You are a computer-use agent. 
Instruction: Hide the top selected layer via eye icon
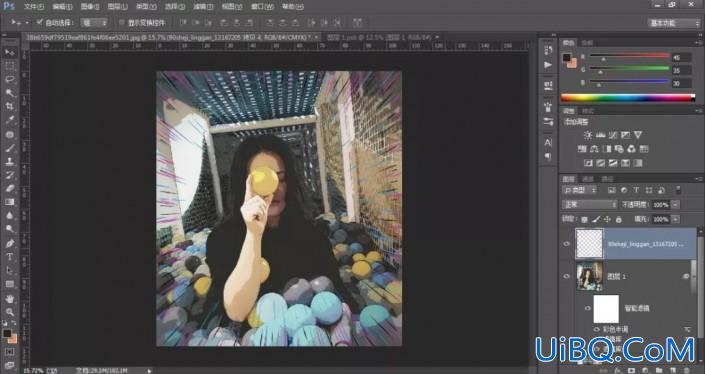pyautogui.click(x=567, y=244)
